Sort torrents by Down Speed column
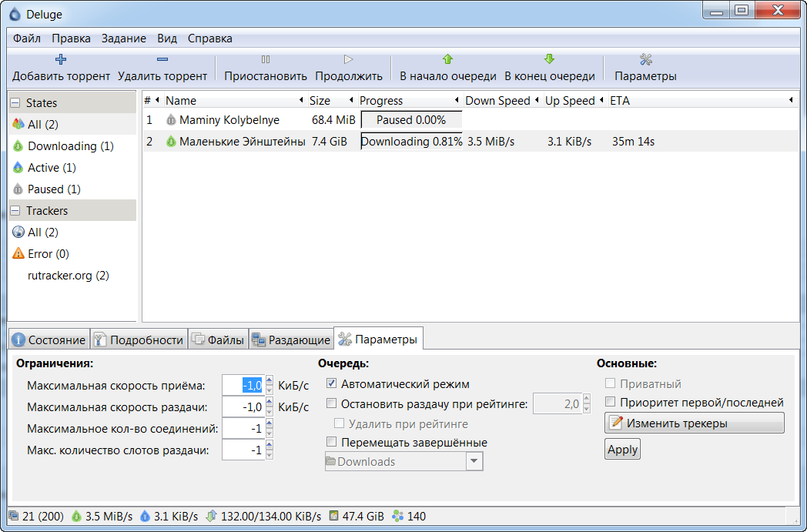Image resolution: width=807 pixels, height=532 pixels. pos(502,100)
